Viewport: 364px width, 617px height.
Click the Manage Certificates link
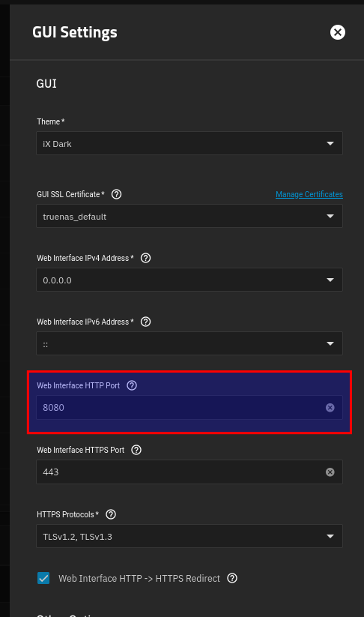tap(309, 194)
